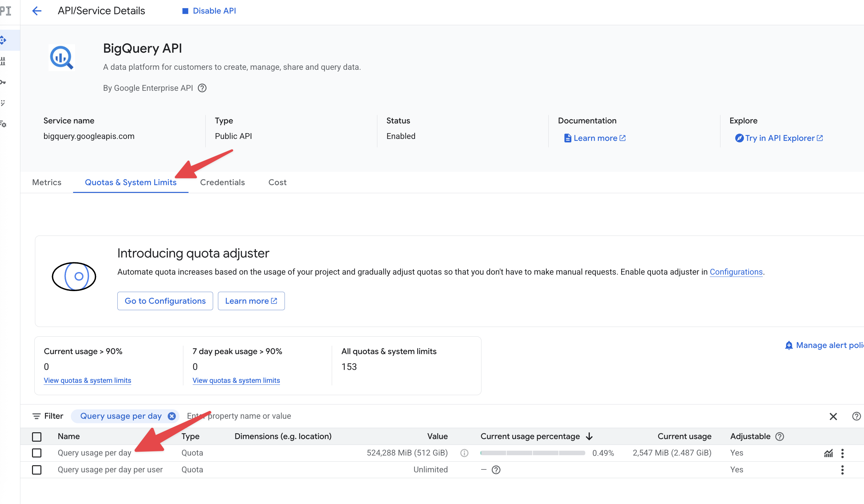Click Go to Configurations button
This screenshot has height=504, width=864.
[x=165, y=301]
